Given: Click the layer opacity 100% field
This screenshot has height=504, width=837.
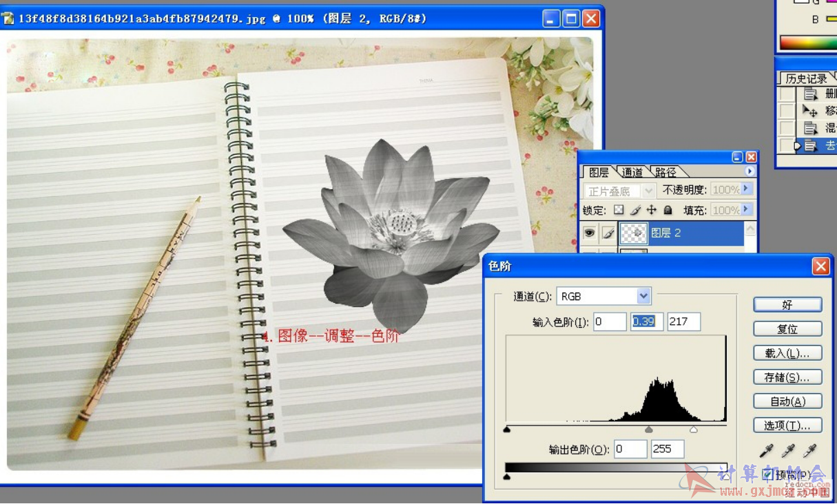Looking at the screenshot, I should (725, 189).
